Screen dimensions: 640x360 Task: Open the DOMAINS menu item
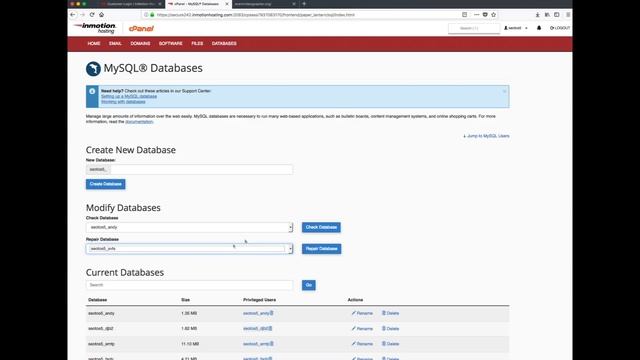140,44
